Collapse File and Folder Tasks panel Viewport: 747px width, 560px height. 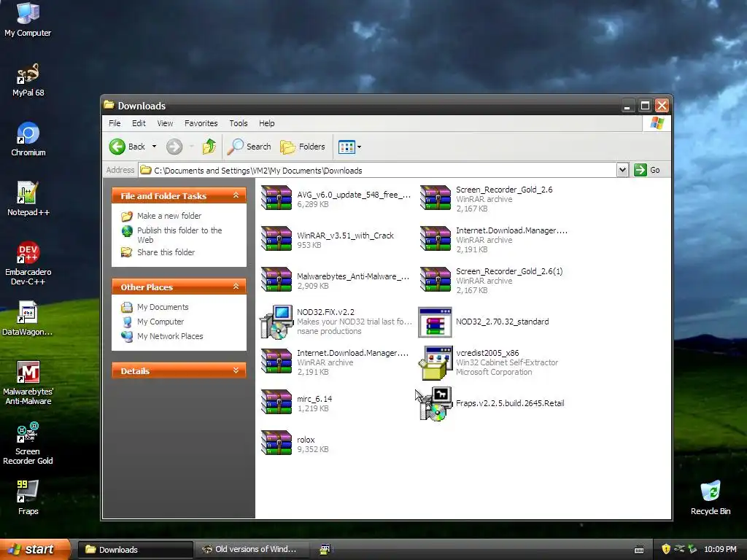tap(236, 195)
